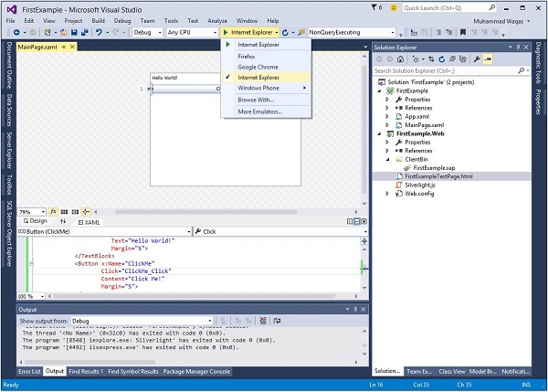Click the Refresh icon in Solution Explorer
Image resolution: width=548 pixels, height=392 pixels.
click(x=439, y=58)
